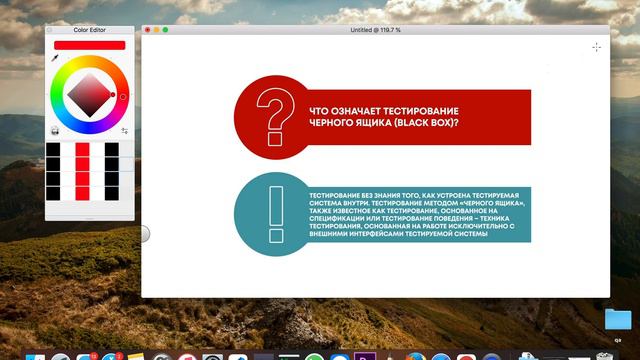Open the qa folder on the desktop
The image size is (640, 360).
[x=618, y=319]
